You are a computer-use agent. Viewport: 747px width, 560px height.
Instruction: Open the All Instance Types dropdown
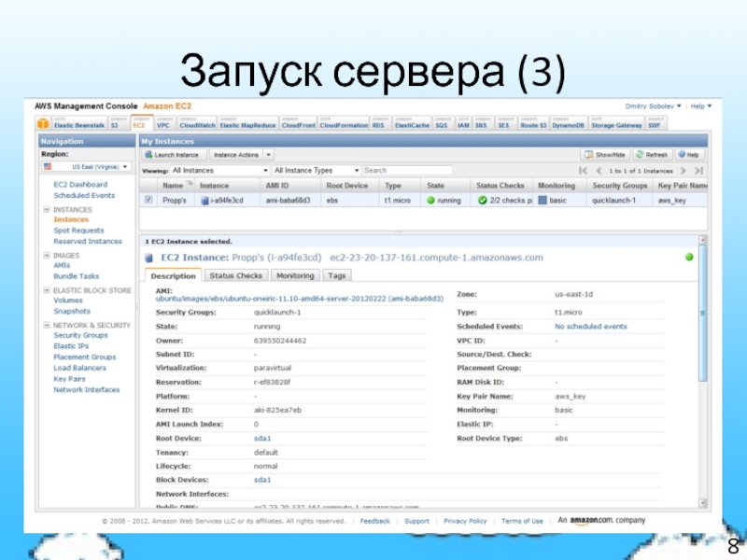[x=317, y=171]
